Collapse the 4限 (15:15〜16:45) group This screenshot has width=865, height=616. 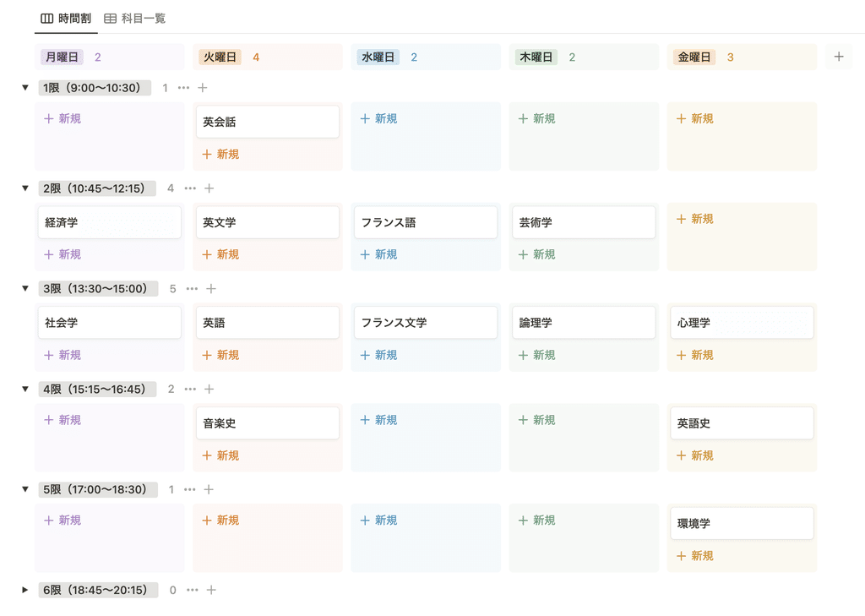tap(24, 390)
